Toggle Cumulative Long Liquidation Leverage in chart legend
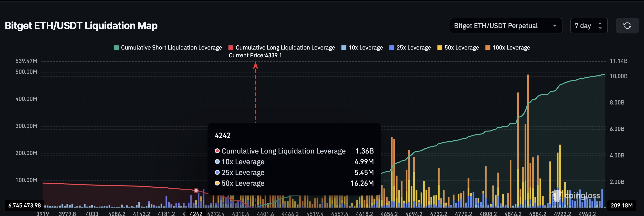The image size is (644, 216). click(281, 48)
